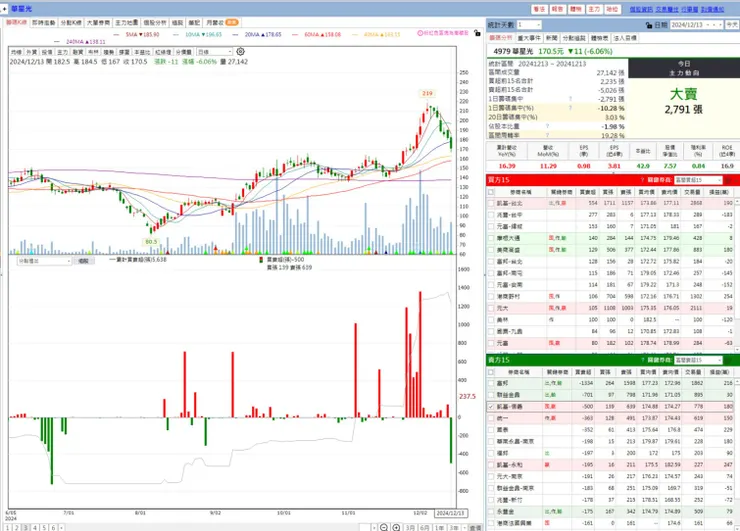Click the plus icon left of 華星光 title
The image size is (740, 531).
4,9
